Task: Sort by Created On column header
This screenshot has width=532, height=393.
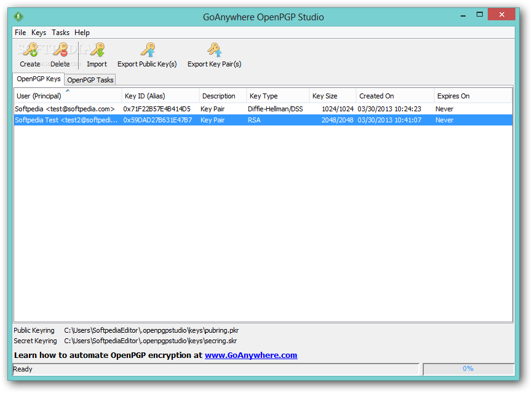Action: pos(395,96)
